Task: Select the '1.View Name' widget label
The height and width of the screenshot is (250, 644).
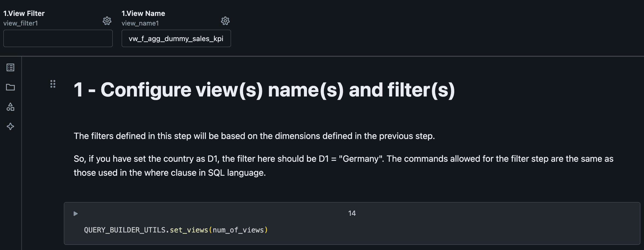Action: 143,13
